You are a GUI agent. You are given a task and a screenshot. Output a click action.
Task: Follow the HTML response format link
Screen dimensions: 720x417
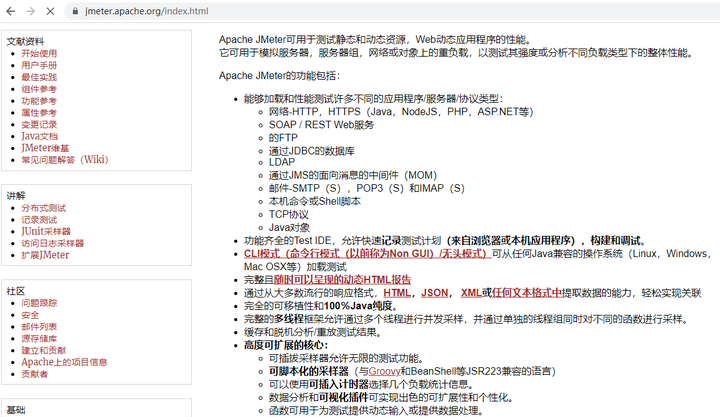click(397, 293)
